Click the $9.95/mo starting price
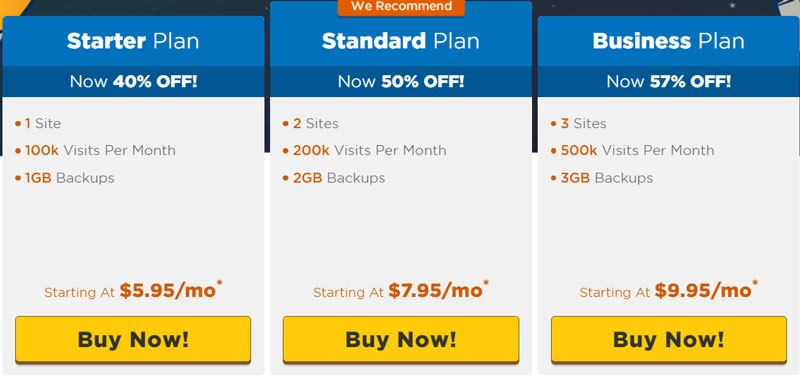 (703, 291)
